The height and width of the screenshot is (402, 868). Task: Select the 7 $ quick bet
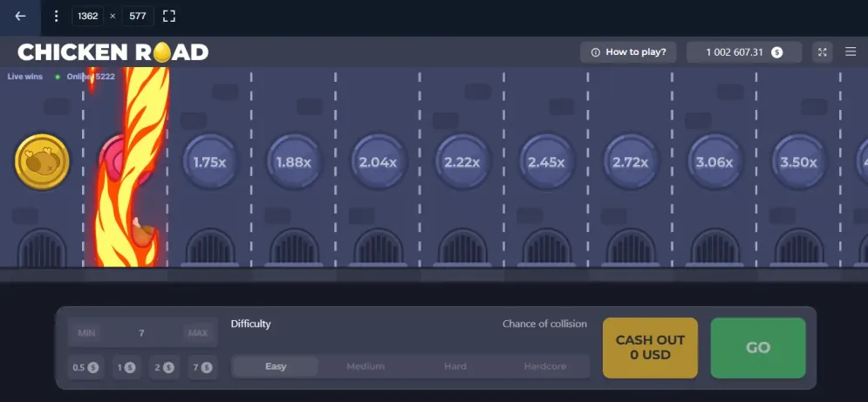[x=202, y=367]
